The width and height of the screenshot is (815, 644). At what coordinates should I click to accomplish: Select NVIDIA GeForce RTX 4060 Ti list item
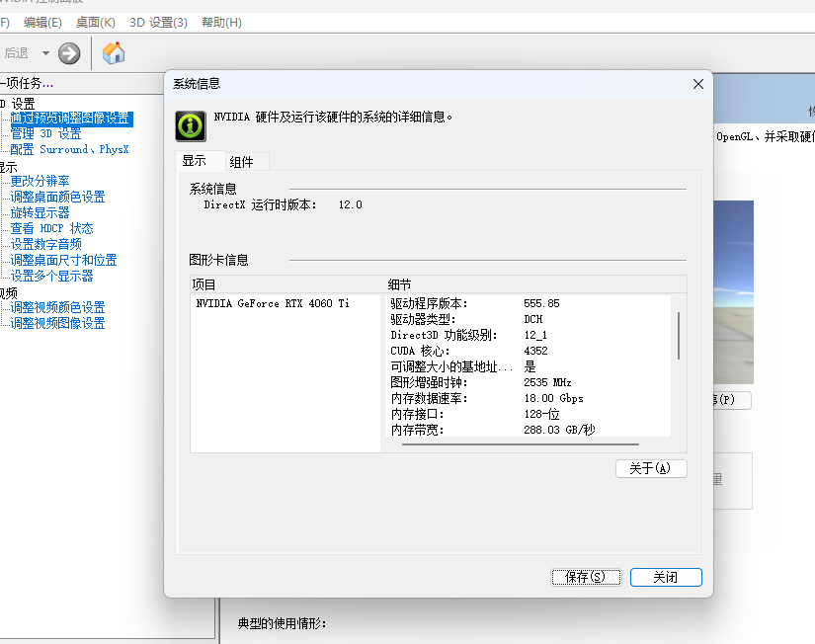[x=273, y=303]
